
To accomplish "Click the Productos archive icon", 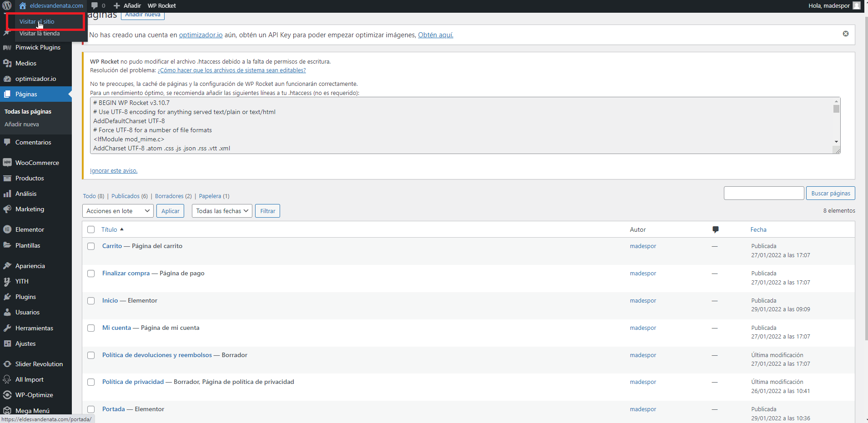I will (7, 178).
